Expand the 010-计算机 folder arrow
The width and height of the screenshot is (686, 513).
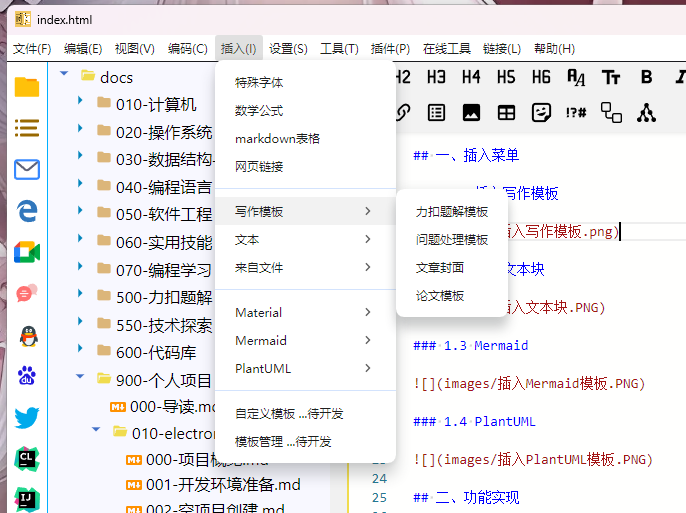81,104
